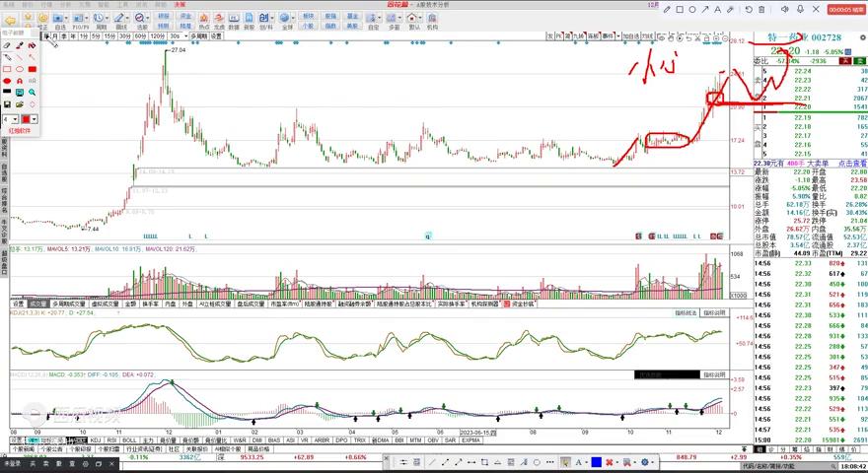Toggle the 多周期 multi-period button
The image size is (868, 473).
coord(199,35)
